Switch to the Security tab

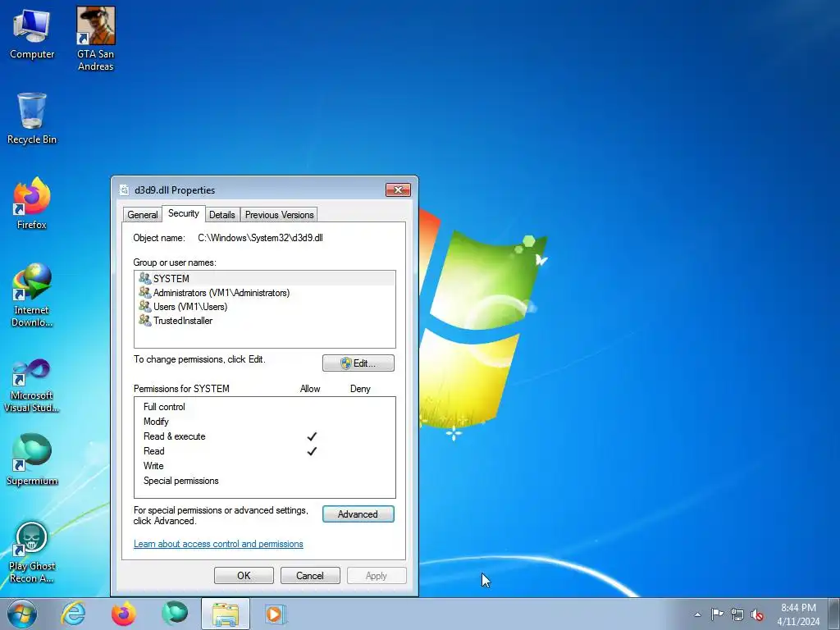183,213
